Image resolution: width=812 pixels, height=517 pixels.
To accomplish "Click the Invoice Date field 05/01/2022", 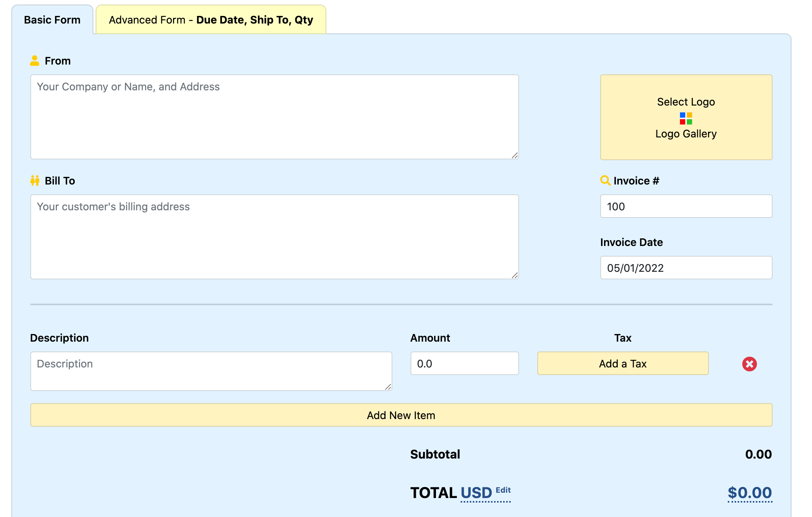I will click(686, 268).
